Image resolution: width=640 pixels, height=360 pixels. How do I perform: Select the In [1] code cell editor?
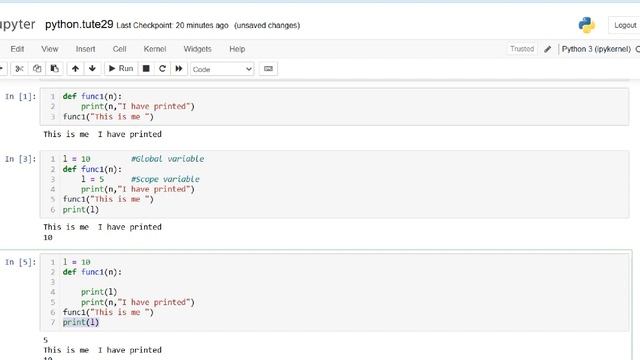click(334, 107)
